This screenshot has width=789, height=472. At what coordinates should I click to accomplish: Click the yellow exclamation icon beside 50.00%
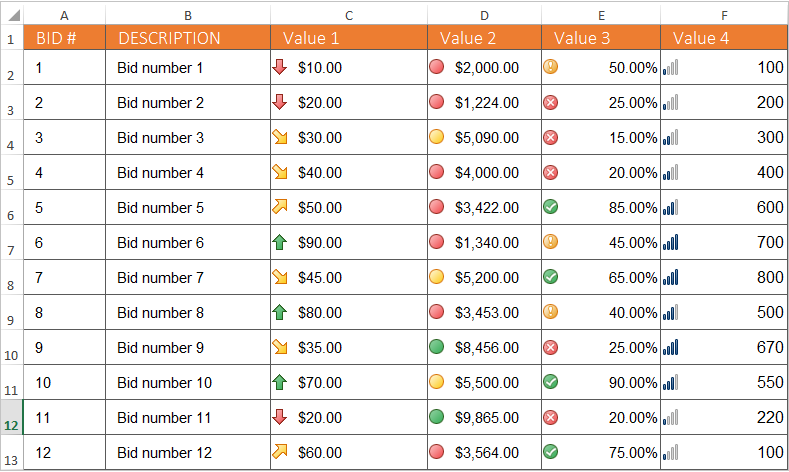click(x=550, y=67)
